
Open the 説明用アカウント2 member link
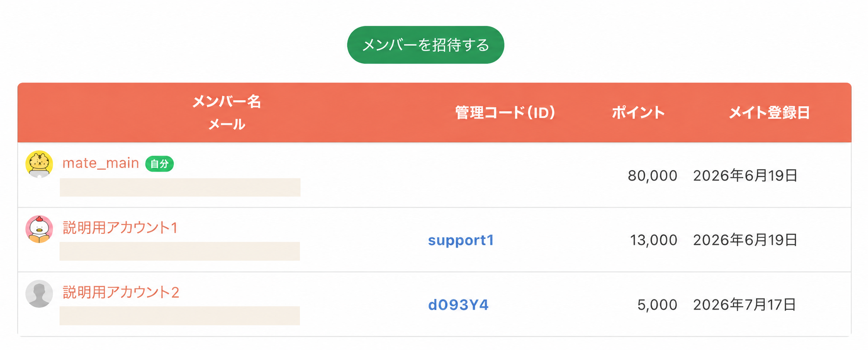coord(121,292)
